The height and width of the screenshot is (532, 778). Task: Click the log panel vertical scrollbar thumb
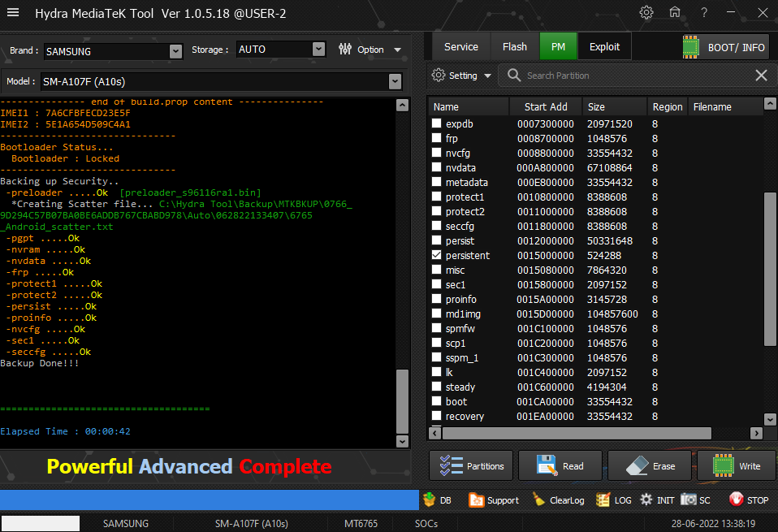click(x=402, y=401)
